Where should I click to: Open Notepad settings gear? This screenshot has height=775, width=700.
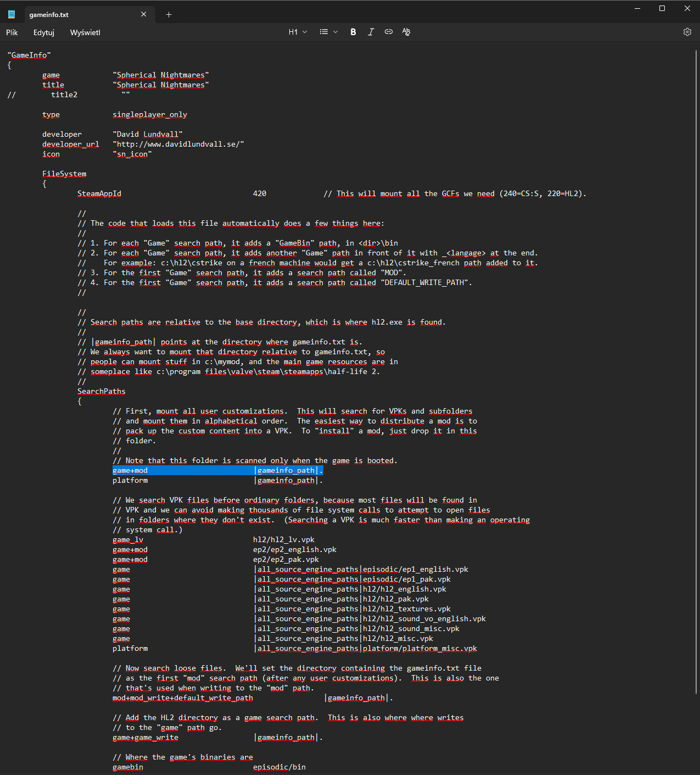pyautogui.click(x=687, y=32)
